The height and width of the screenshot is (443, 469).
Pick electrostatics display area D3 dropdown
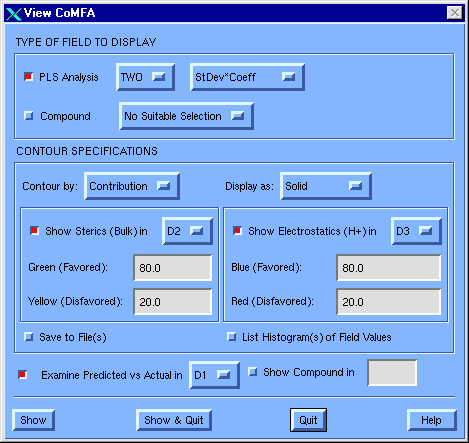(417, 231)
